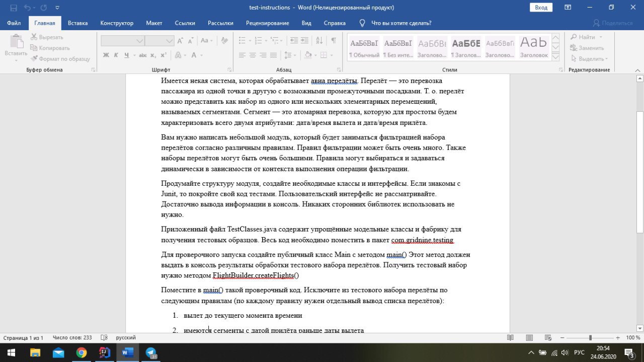Open spelling check icon in status bar
This screenshot has height=362, width=644.
[104, 338]
